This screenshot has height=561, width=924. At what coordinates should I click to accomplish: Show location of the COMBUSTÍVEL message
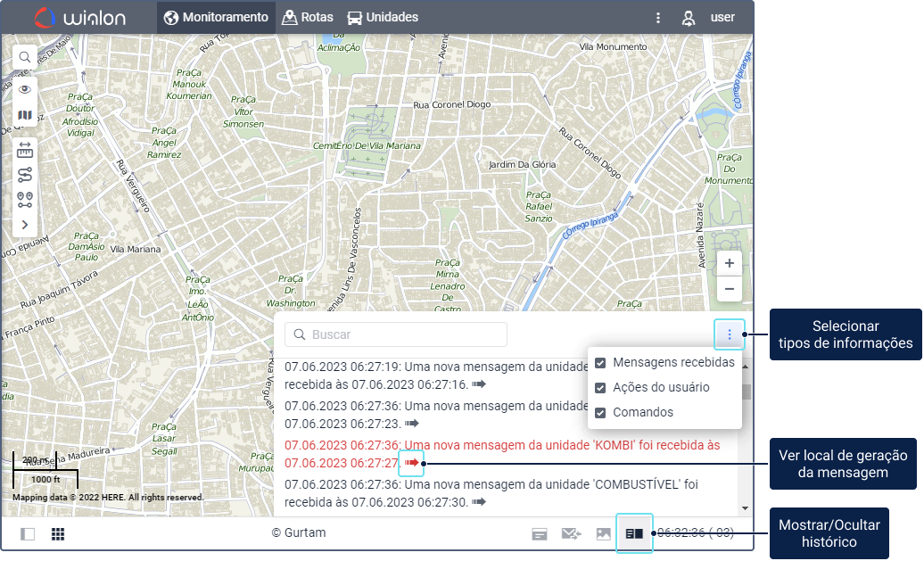(x=478, y=502)
